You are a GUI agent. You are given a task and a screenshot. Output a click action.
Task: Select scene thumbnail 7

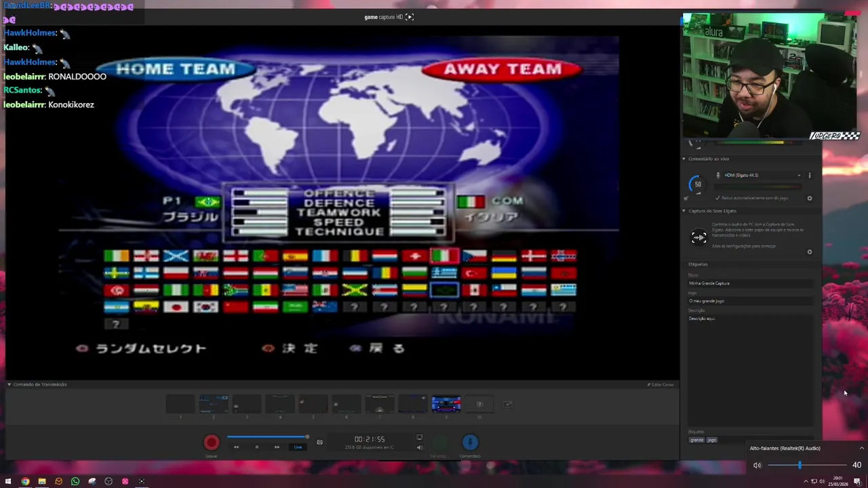click(379, 404)
